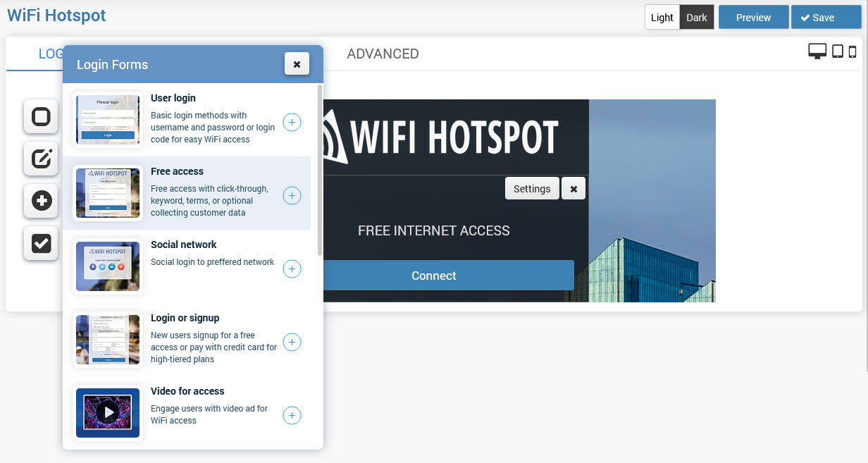
Task: Select tablet device preview icon
Action: click(x=838, y=51)
